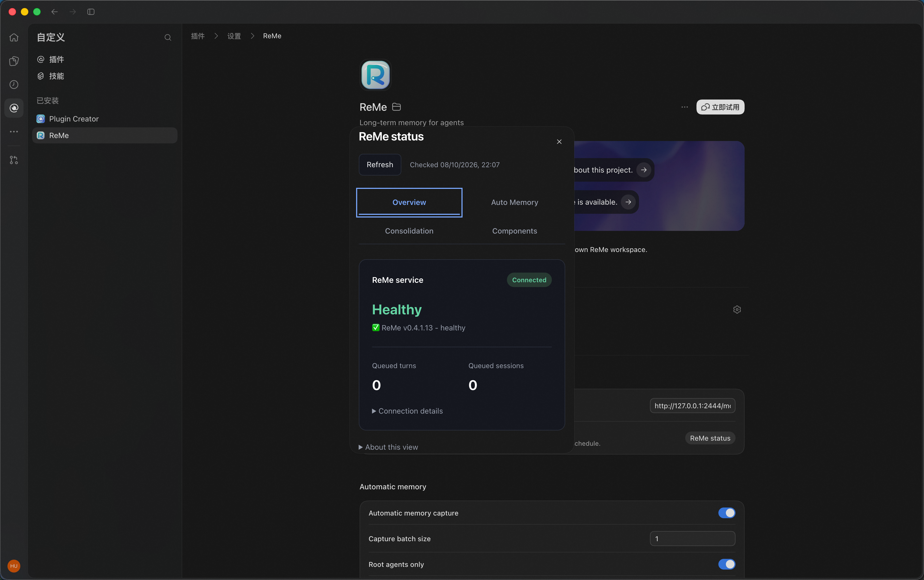This screenshot has height=580, width=924.
Task: Open the Components tab
Action: click(x=514, y=231)
